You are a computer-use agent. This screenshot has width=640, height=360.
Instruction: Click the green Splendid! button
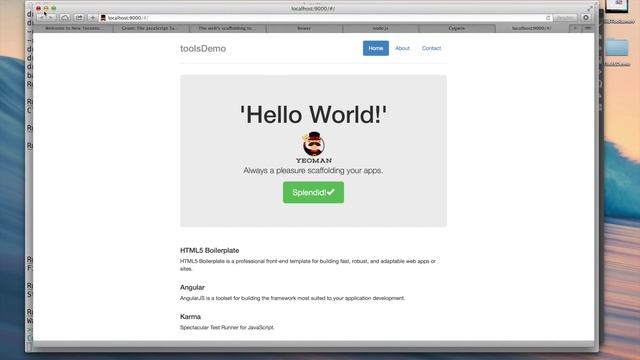tap(313, 192)
